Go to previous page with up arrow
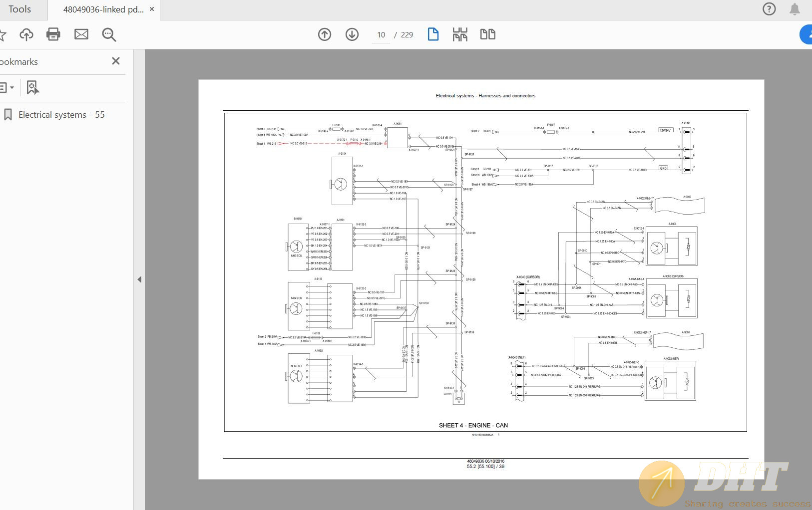Viewport: 812px width, 510px height. point(325,34)
